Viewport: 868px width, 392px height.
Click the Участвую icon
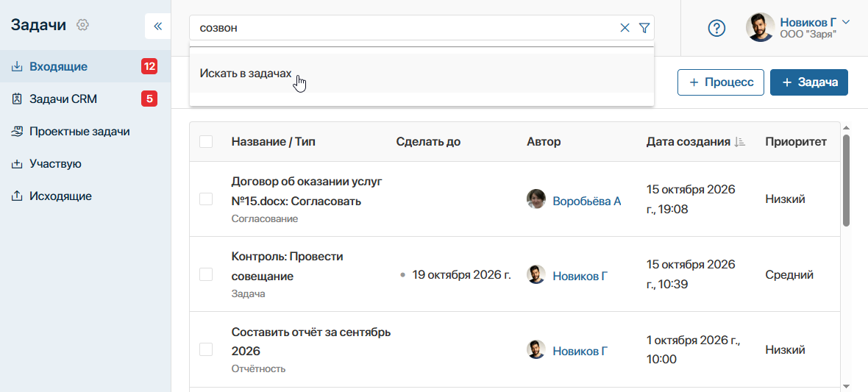coord(17,164)
